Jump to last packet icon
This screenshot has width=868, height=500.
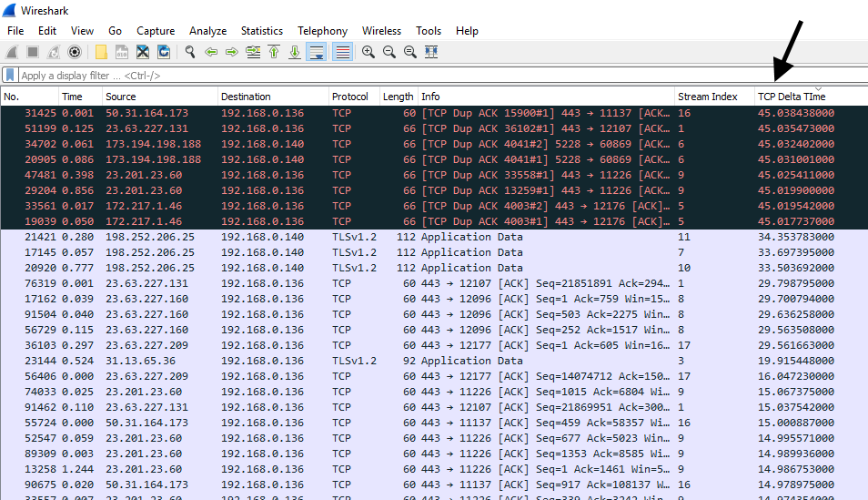(295, 52)
